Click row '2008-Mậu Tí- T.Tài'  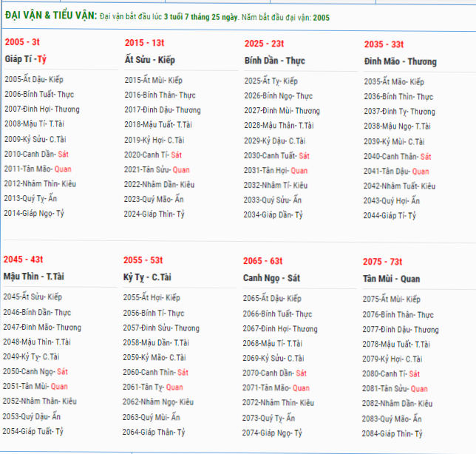point(34,124)
